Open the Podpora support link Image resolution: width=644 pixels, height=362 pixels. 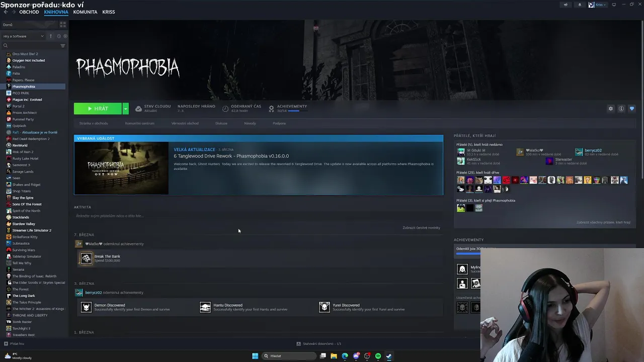coord(279,123)
